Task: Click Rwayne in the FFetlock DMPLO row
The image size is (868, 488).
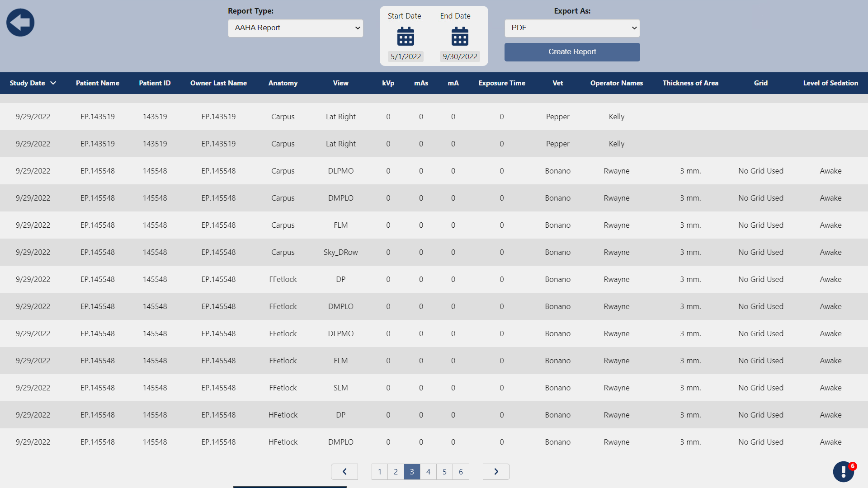Action: tap(617, 306)
